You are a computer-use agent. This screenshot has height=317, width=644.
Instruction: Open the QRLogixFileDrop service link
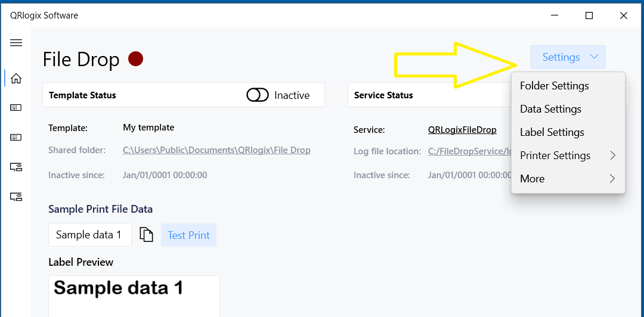tap(462, 130)
